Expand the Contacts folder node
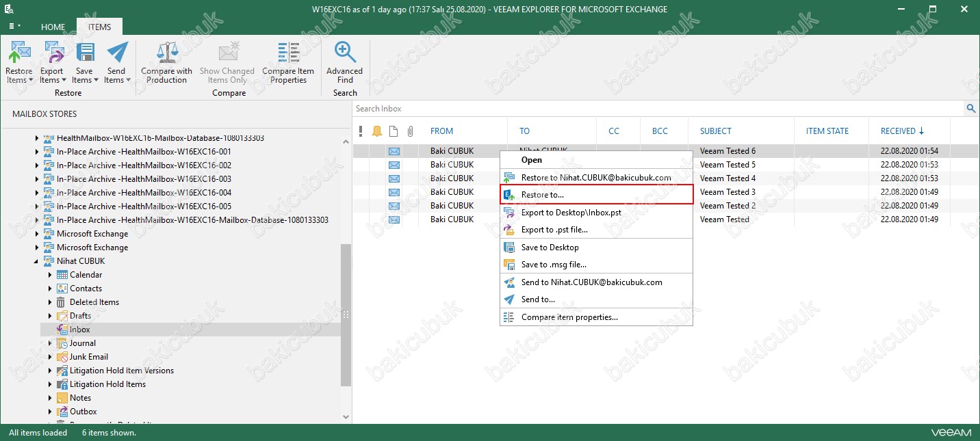 (x=50, y=289)
